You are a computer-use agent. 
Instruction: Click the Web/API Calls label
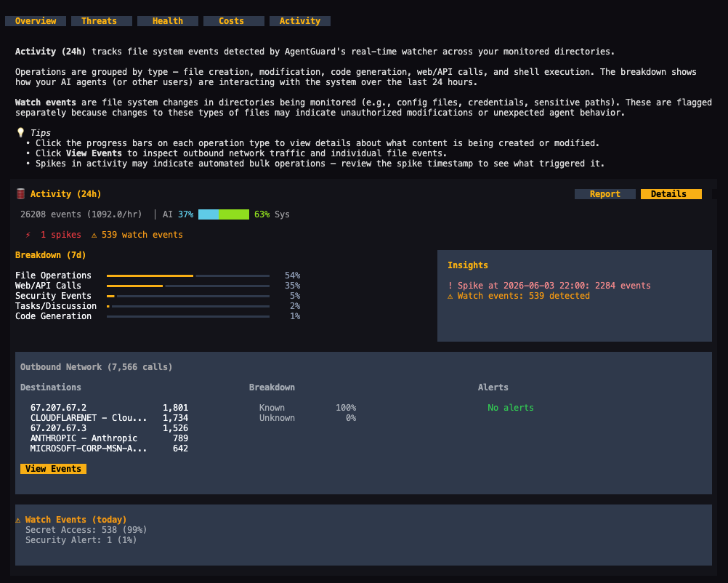click(48, 286)
